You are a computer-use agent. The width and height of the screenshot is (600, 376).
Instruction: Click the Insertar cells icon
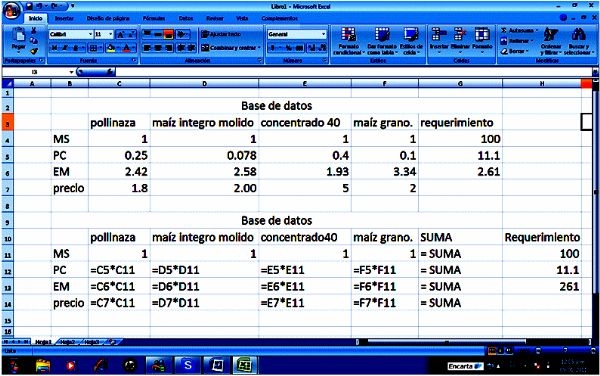(x=439, y=40)
